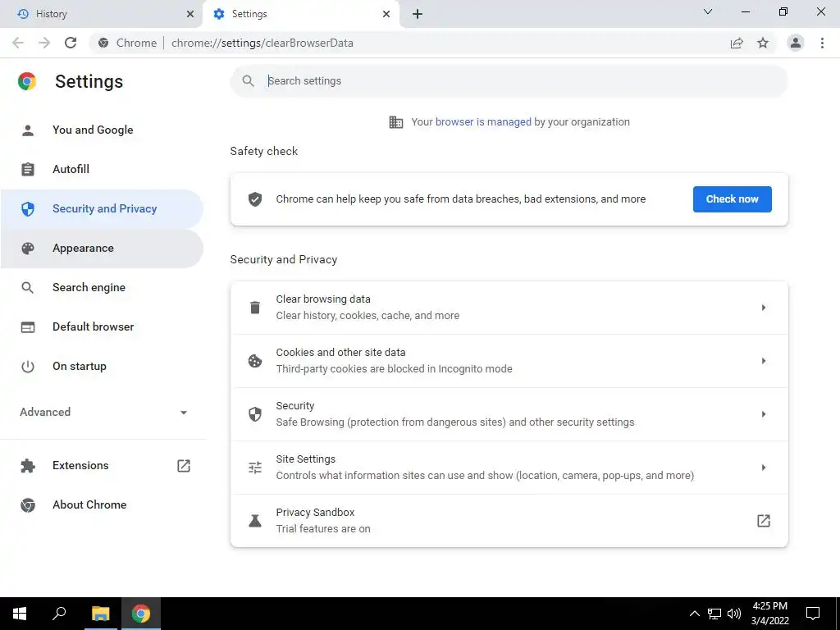Bookmark this page with the star icon
Image resolution: width=840 pixels, height=630 pixels.
click(x=763, y=43)
